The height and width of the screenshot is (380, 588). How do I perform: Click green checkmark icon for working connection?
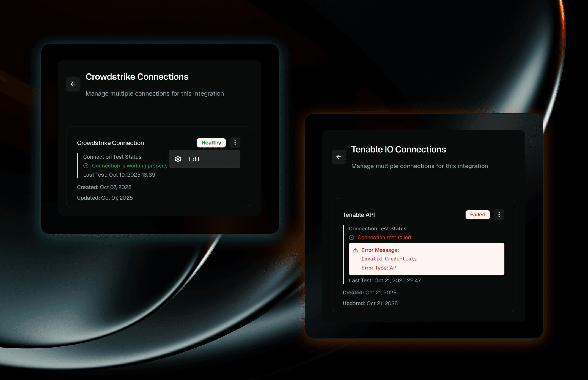[x=86, y=166]
